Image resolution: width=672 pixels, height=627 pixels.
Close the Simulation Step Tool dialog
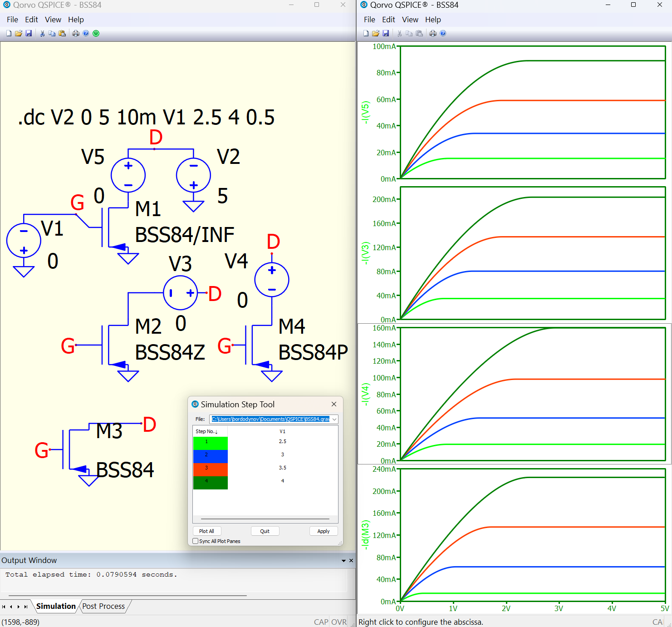[334, 404]
